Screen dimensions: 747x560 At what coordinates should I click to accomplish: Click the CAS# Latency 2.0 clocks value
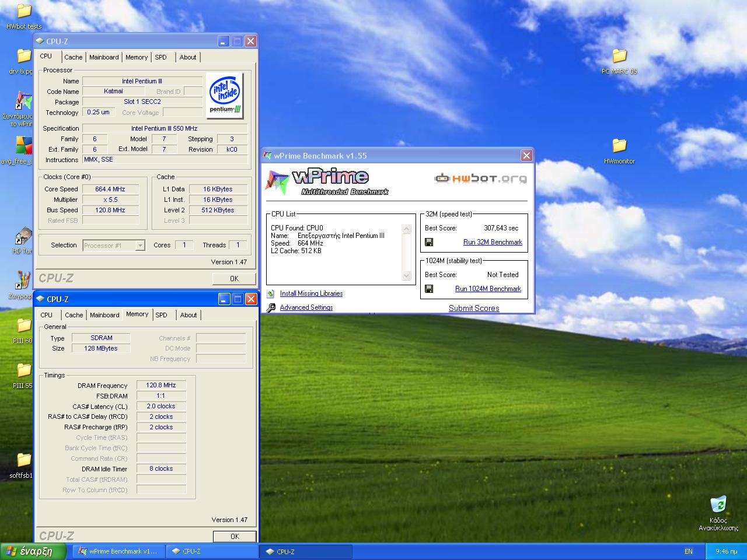(161, 406)
